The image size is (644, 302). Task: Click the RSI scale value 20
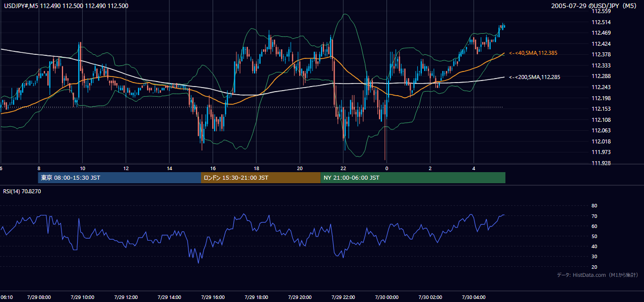pos(595,267)
